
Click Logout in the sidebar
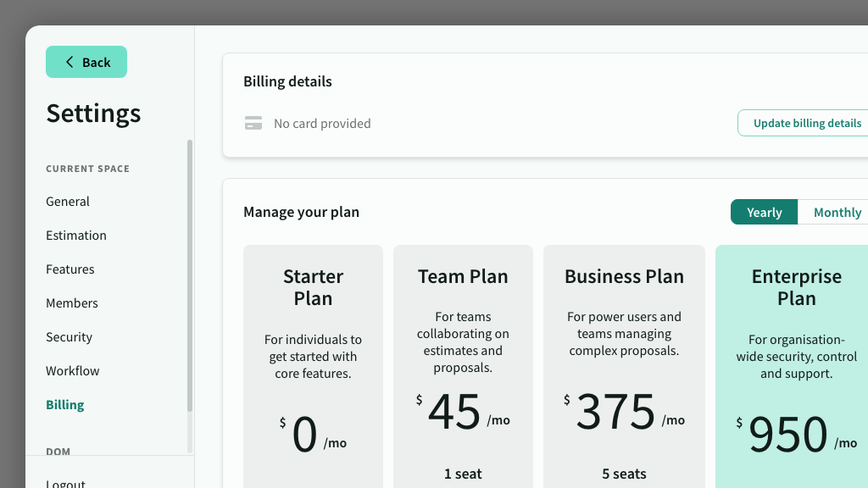(x=66, y=483)
